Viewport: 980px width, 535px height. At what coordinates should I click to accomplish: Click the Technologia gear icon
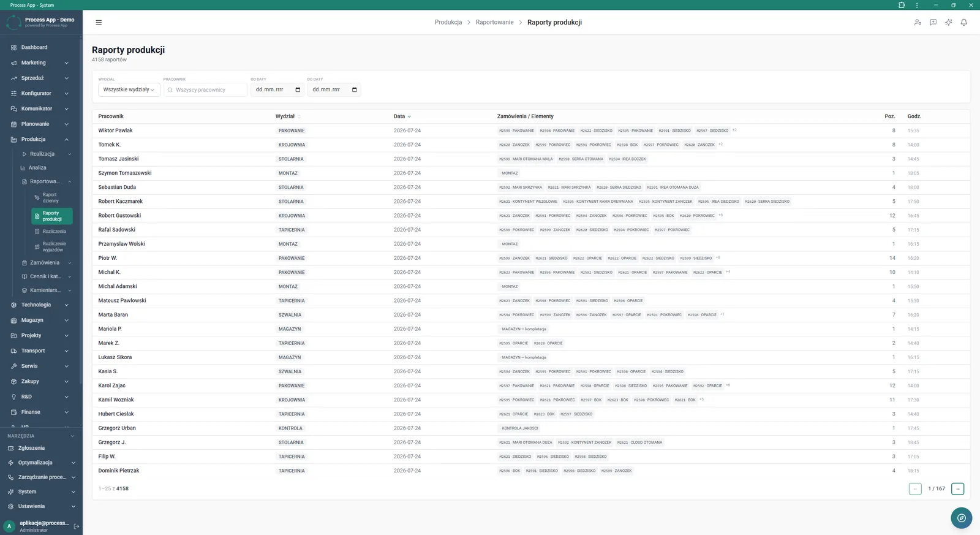13,305
